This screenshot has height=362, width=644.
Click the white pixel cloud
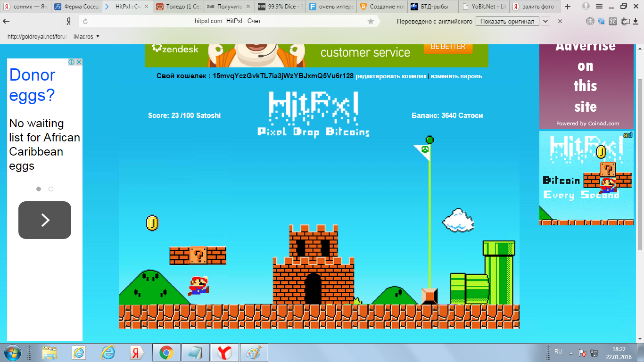(458, 220)
